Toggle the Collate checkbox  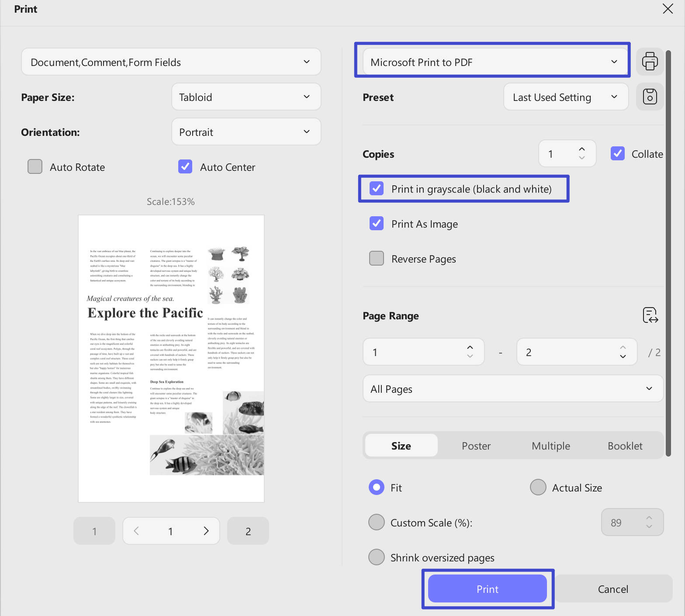[x=617, y=153]
